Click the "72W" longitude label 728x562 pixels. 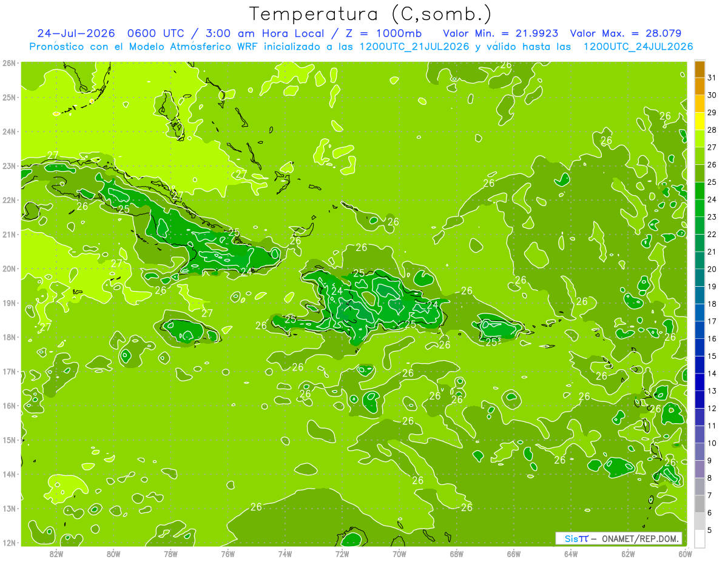342,554
